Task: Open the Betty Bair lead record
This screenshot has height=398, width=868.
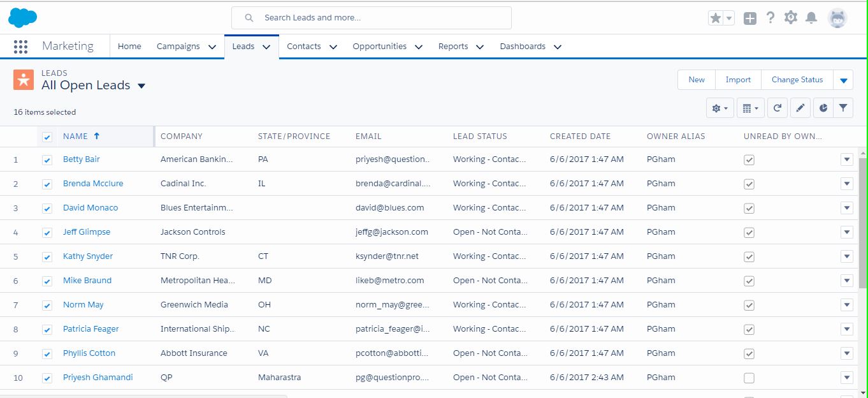Action: coord(82,159)
